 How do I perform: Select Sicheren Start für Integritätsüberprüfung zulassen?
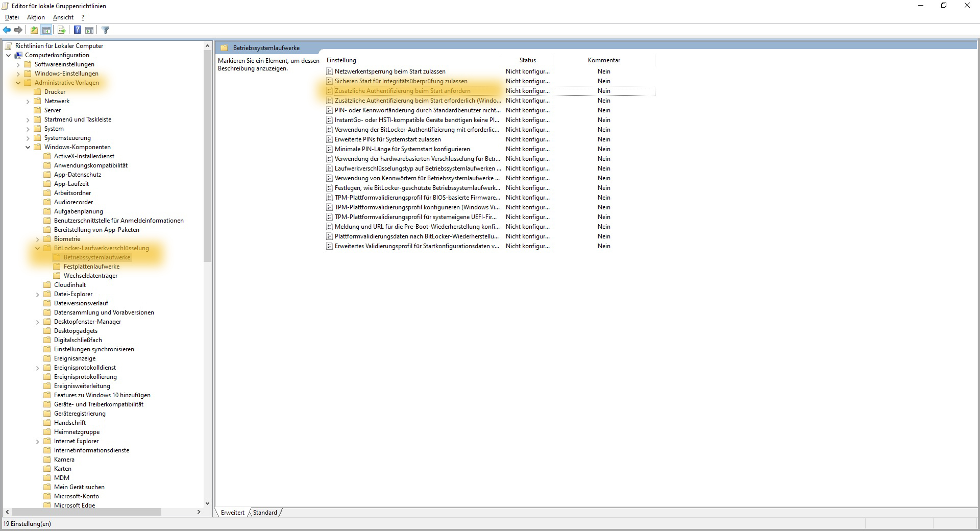(x=490, y=81)
